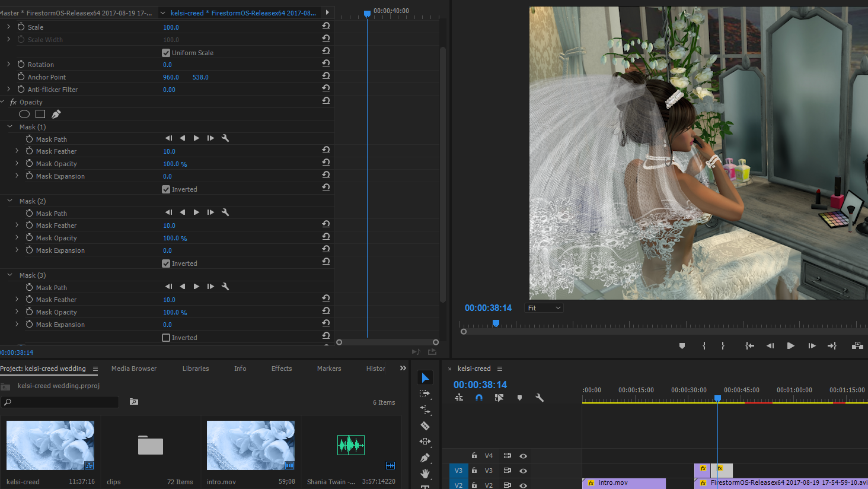Select the rectangle mask tool under Opacity
This screenshot has width=868, height=489.
[40, 114]
